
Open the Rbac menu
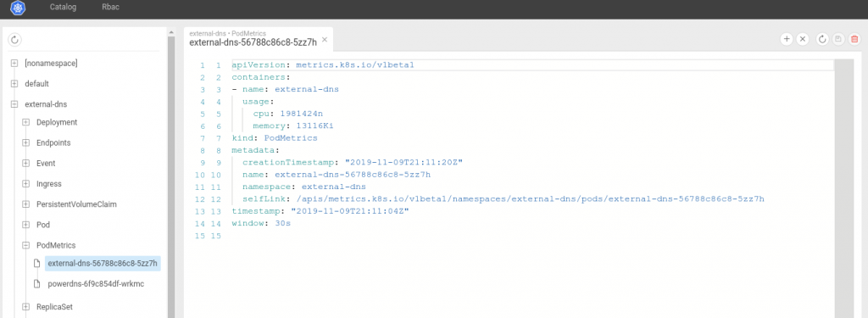(x=111, y=8)
